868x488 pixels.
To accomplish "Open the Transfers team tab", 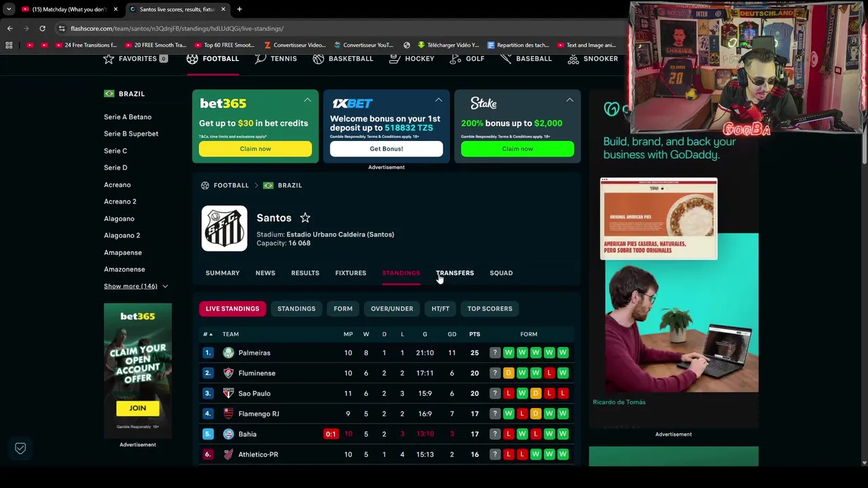I will tap(455, 273).
